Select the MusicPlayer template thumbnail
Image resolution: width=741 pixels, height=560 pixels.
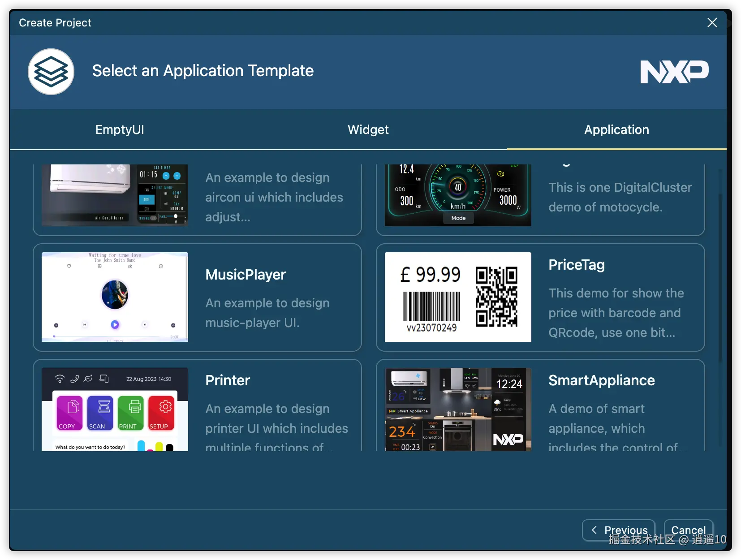click(115, 297)
